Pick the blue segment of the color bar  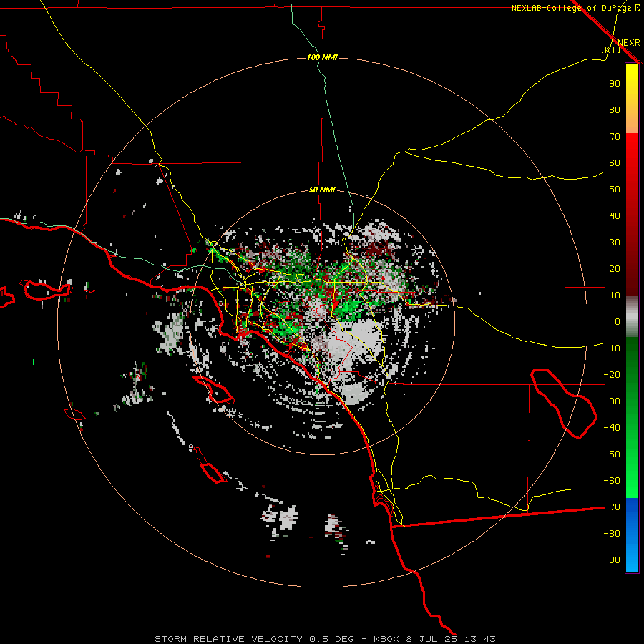click(x=632, y=535)
